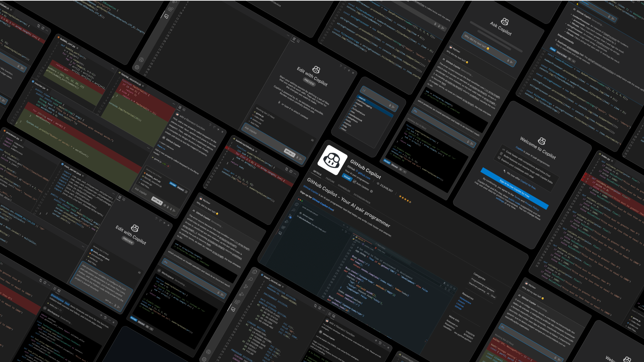Select /startDebugging from the slash command list
The height and width of the screenshot is (362, 644).
pyautogui.click(x=364, y=104)
